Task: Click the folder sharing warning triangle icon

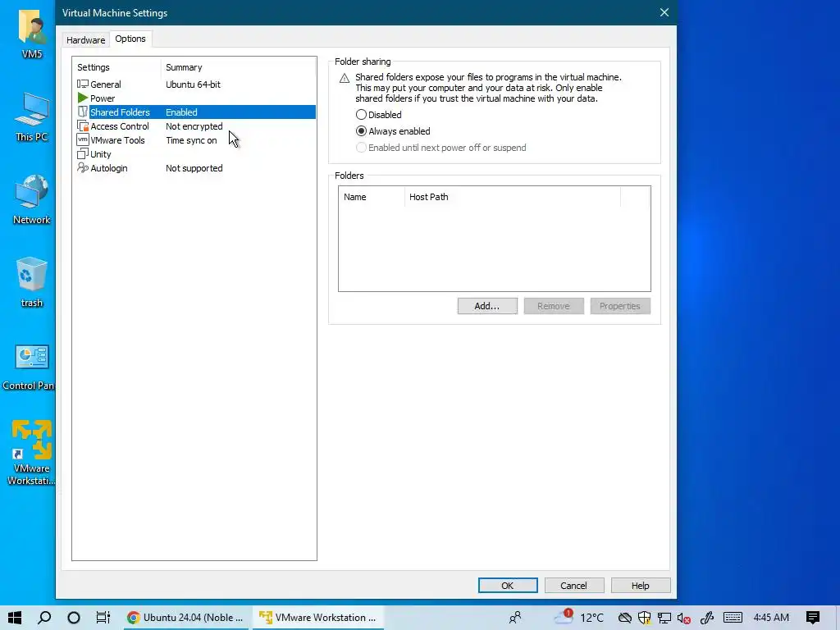Action: [345, 79]
